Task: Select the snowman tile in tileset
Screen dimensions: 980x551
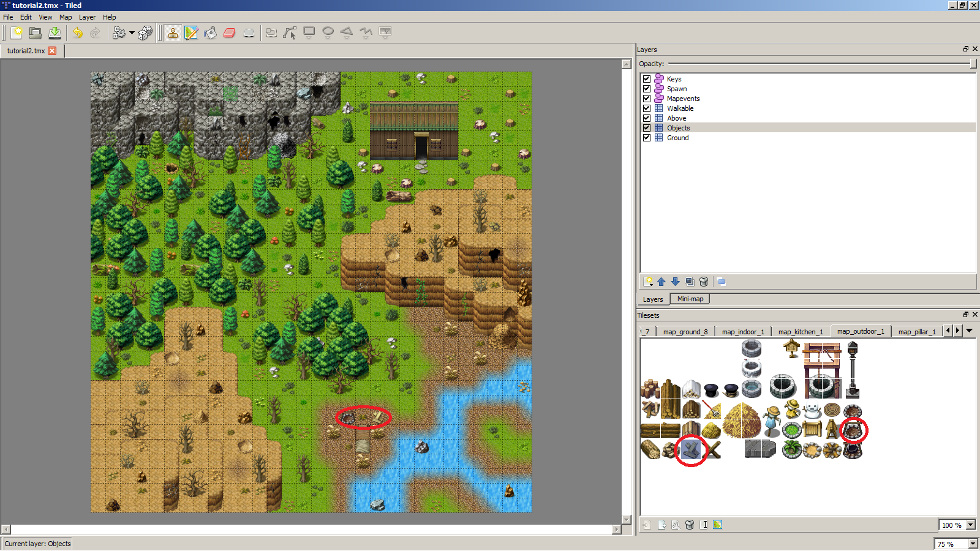Action: [812, 410]
